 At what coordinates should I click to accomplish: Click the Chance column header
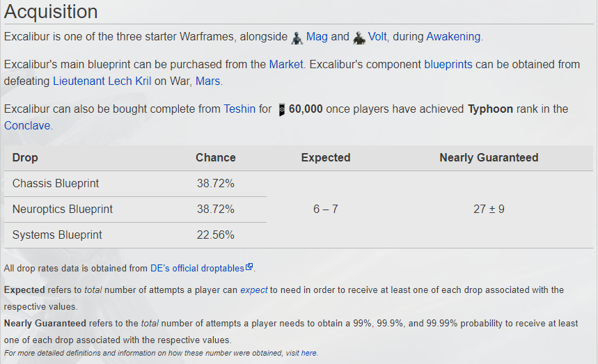[x=216, y=158]
